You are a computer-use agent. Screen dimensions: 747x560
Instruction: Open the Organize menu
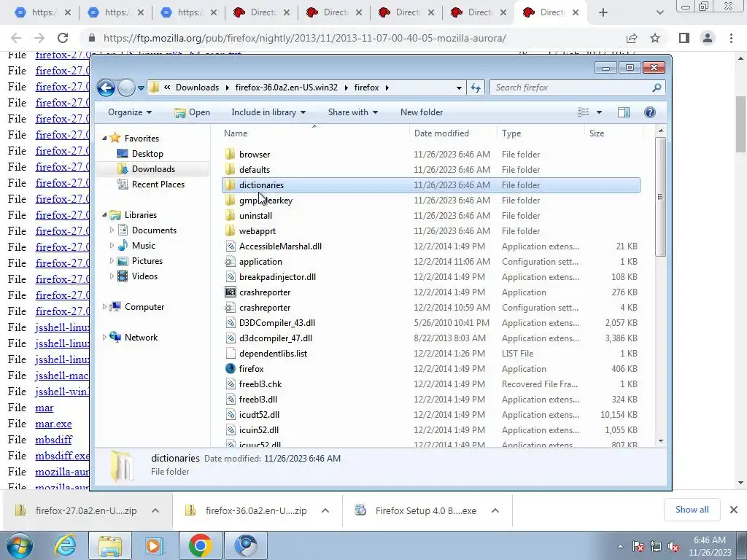(x=130, y=112)
